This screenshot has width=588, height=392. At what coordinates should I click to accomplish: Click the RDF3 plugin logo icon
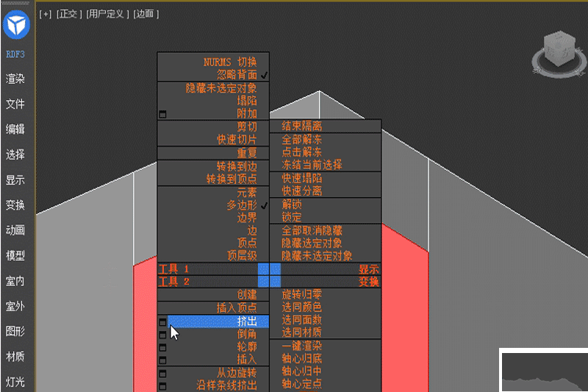click(16, 25)
